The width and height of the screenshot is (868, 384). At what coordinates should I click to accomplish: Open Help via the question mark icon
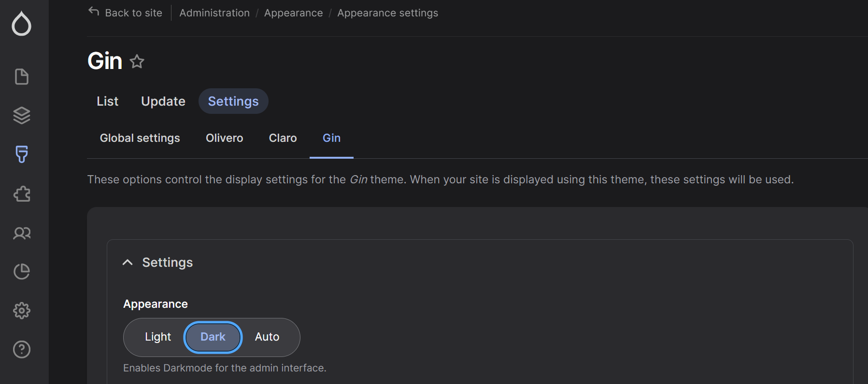(x=22, y=349)
